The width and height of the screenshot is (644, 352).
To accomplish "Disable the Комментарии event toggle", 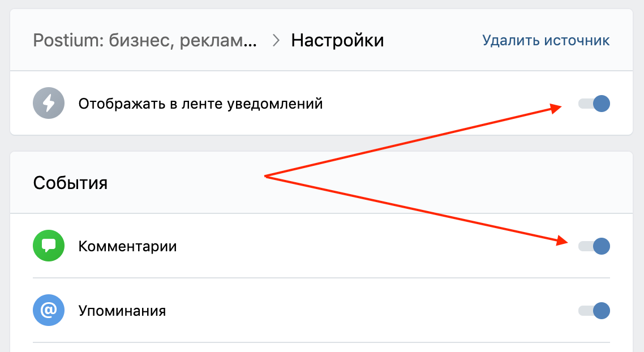I will click(x=594, y=246).
